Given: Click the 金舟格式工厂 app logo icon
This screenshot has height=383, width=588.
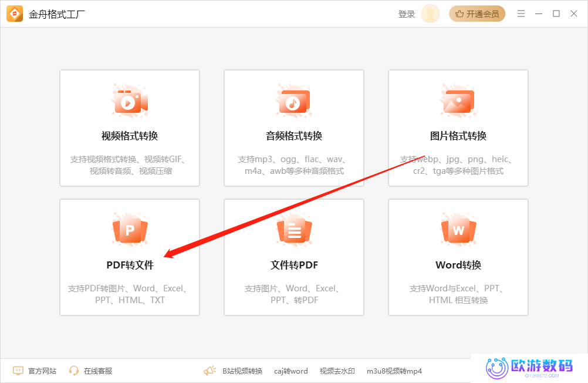Looking at the screenshot, I should (x=15, y=14).
